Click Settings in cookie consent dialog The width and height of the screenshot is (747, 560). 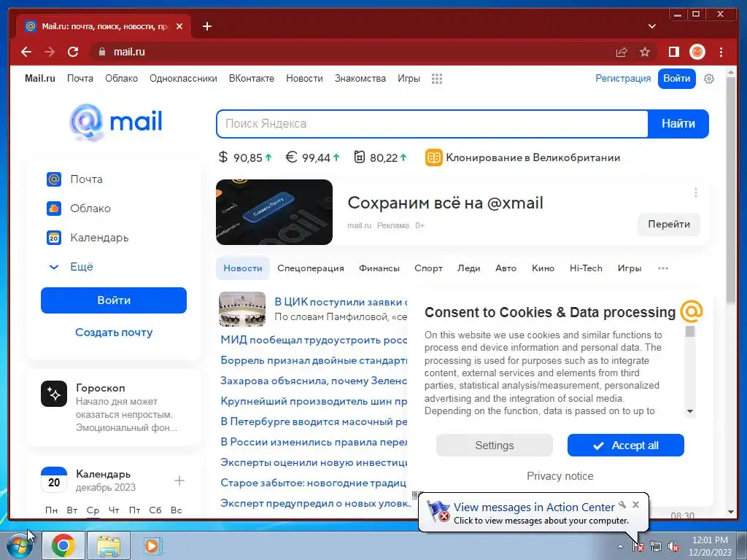tap(495, 446)
